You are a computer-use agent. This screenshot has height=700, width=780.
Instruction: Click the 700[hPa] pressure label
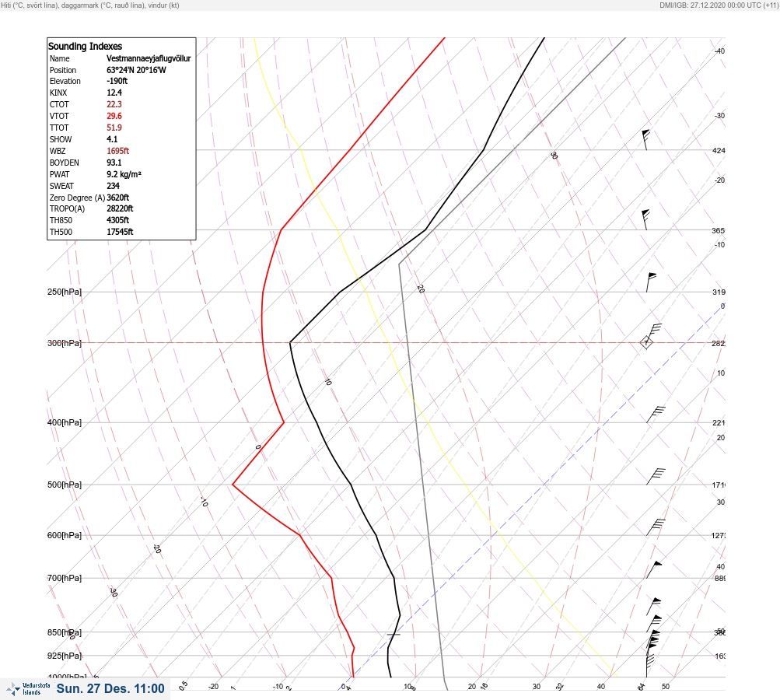tap(65, 578)
